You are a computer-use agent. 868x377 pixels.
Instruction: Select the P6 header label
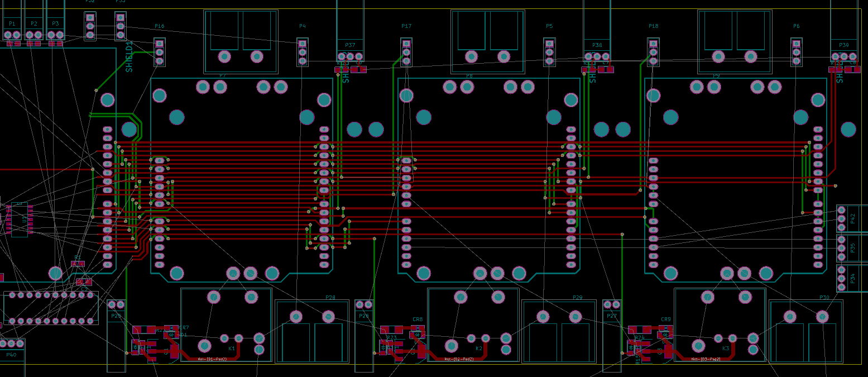pos(797,26)
